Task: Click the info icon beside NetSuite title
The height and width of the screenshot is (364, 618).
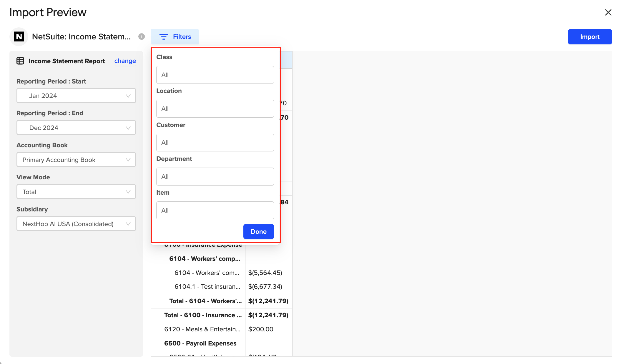Action: click(x=142, y=36)
